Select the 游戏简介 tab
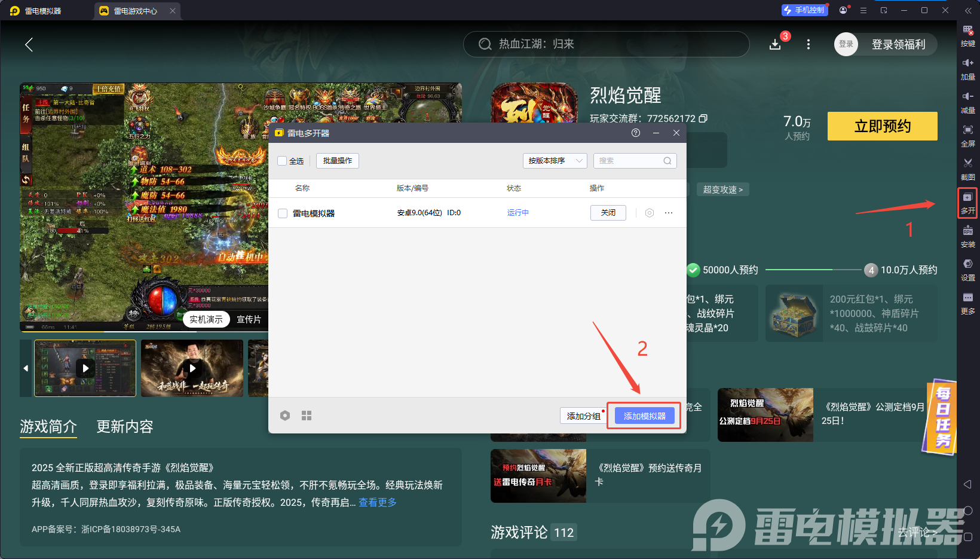 [x=48, y=426]
